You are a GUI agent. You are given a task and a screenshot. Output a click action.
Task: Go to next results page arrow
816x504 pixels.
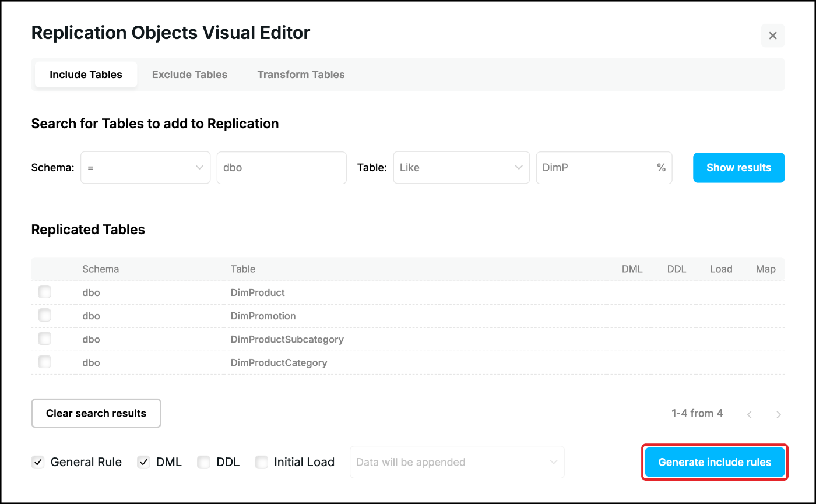779,414
